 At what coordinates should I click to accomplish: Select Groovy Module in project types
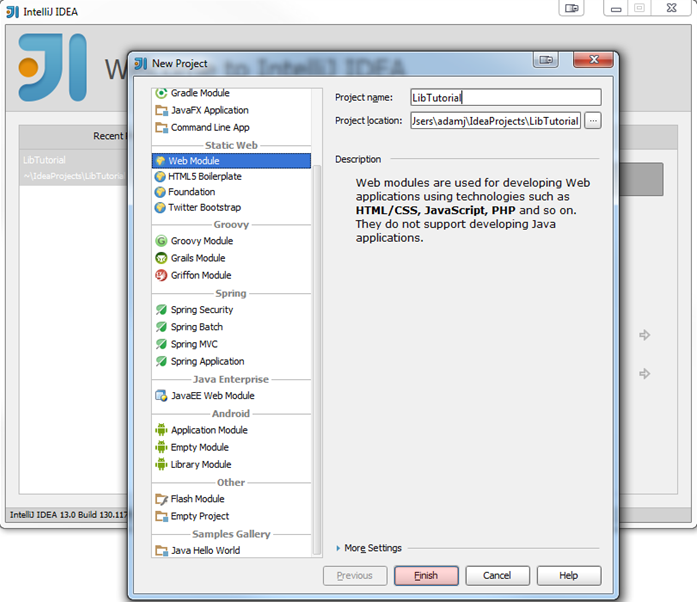tap(231, 241)
